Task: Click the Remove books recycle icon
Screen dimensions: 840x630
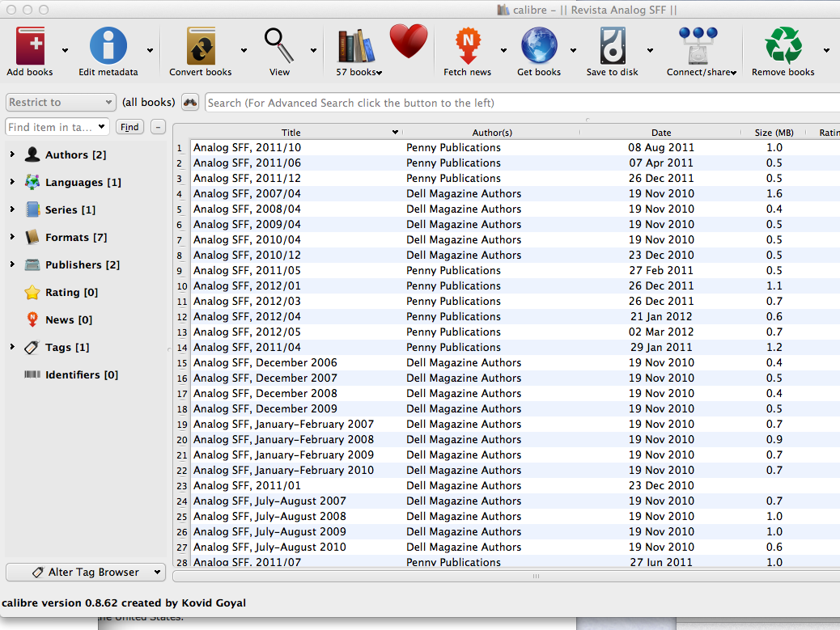Action: click(783, 46)
